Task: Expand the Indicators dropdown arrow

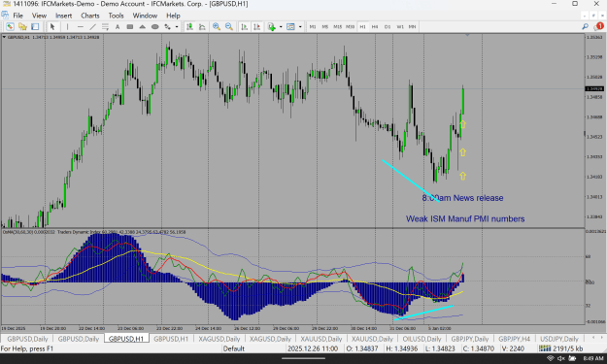Action: (281, 26)
